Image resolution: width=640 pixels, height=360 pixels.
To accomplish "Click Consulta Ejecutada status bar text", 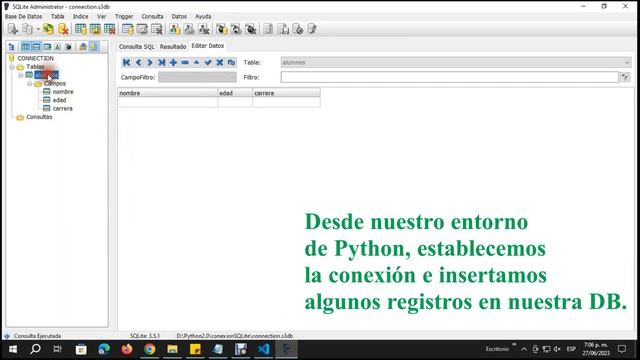I will (x=37, y=336).
